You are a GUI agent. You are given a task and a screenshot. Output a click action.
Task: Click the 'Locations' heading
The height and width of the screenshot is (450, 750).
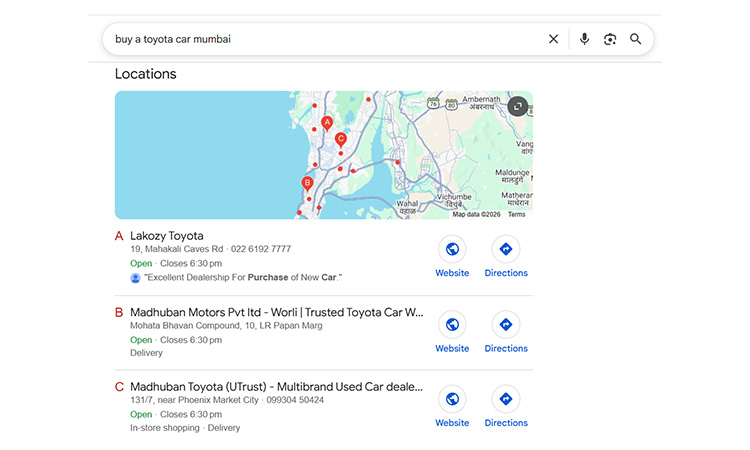145,74
